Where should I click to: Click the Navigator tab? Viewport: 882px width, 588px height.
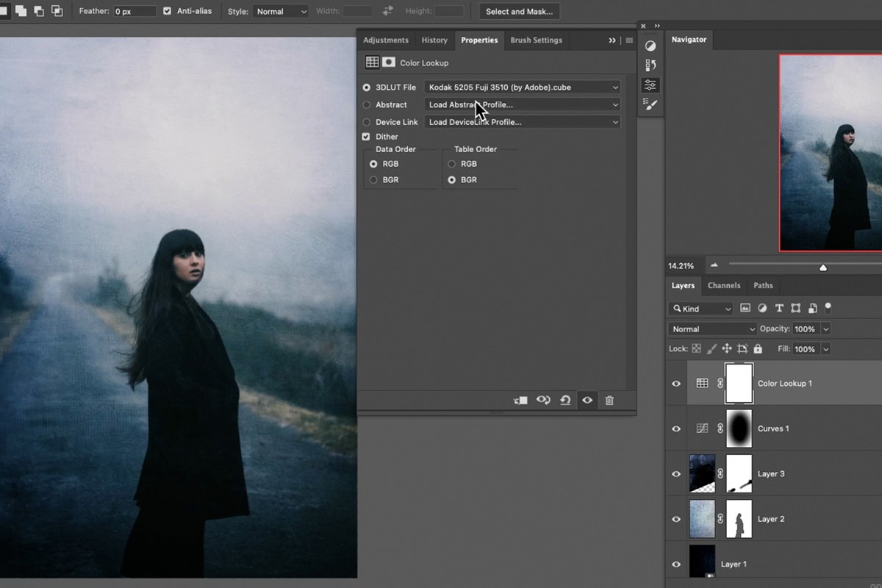click(x=689, y=40)
